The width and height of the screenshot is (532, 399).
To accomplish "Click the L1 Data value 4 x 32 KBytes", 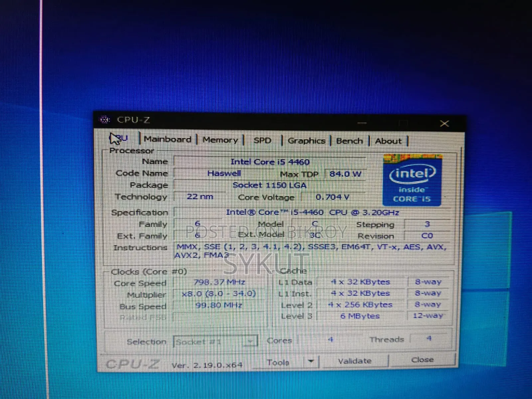I will pos(361,282).
